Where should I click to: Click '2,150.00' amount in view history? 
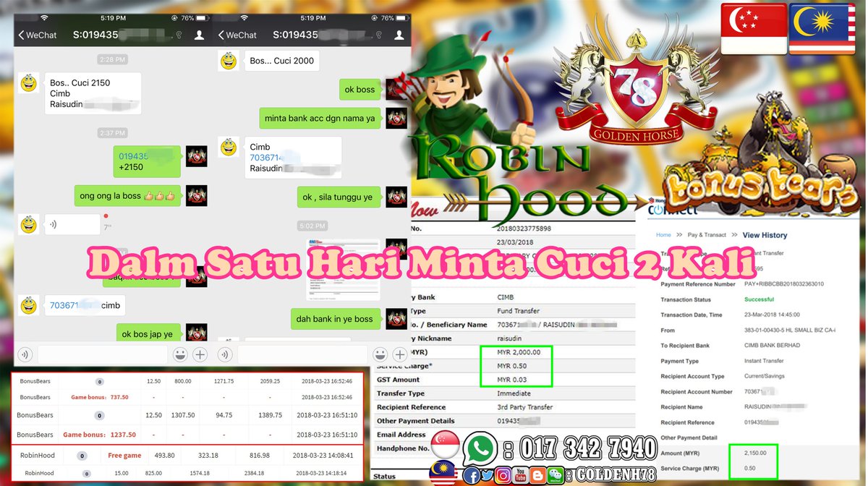coord(755,453)
